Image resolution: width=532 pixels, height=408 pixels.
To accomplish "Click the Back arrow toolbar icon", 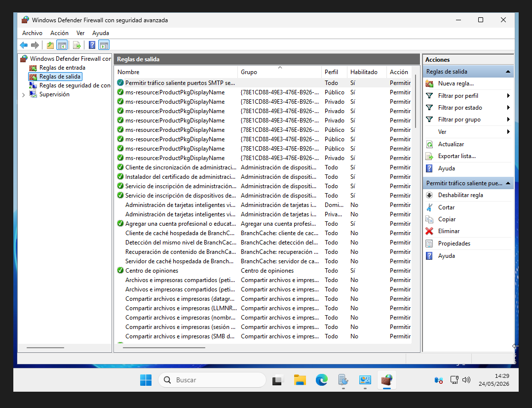I will pos(24,45).
